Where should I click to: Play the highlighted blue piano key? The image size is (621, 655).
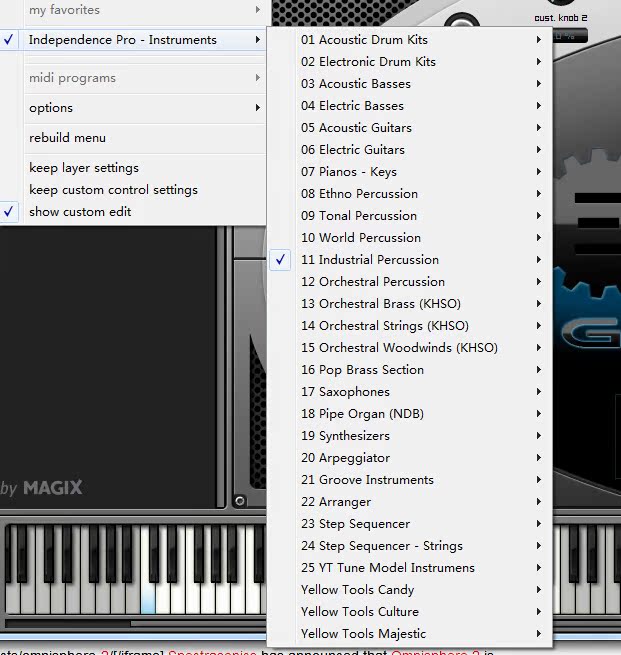pos(148,598)
